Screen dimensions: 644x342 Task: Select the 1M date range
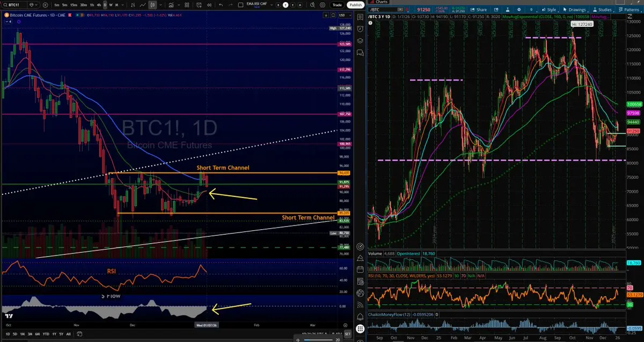pos(22,334)
